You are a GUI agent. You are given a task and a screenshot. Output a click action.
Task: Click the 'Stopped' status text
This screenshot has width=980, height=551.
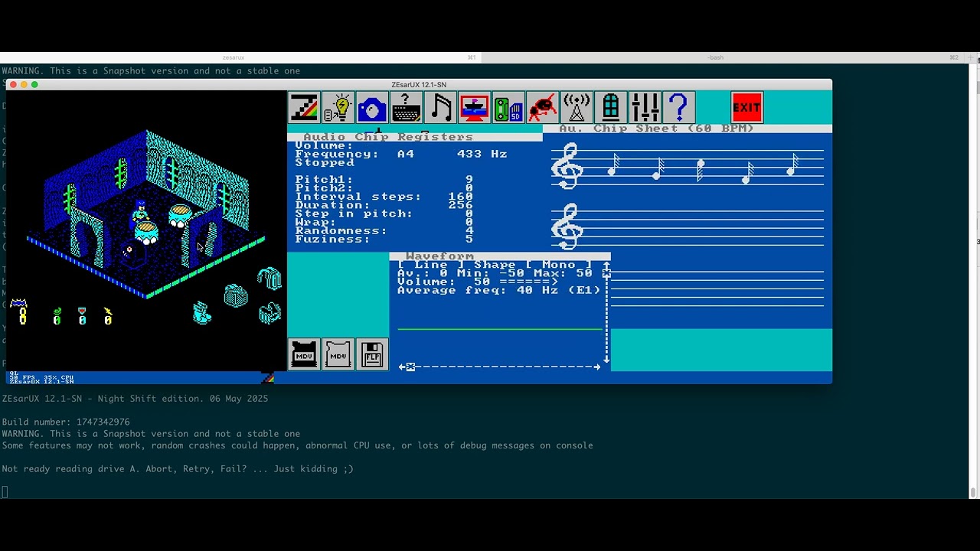[325, 162]
